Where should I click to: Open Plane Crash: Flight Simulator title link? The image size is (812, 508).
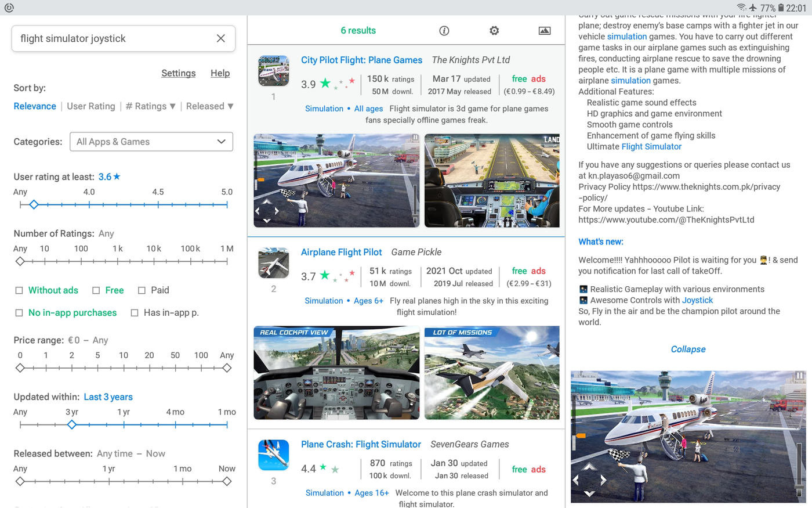[361, 444]
